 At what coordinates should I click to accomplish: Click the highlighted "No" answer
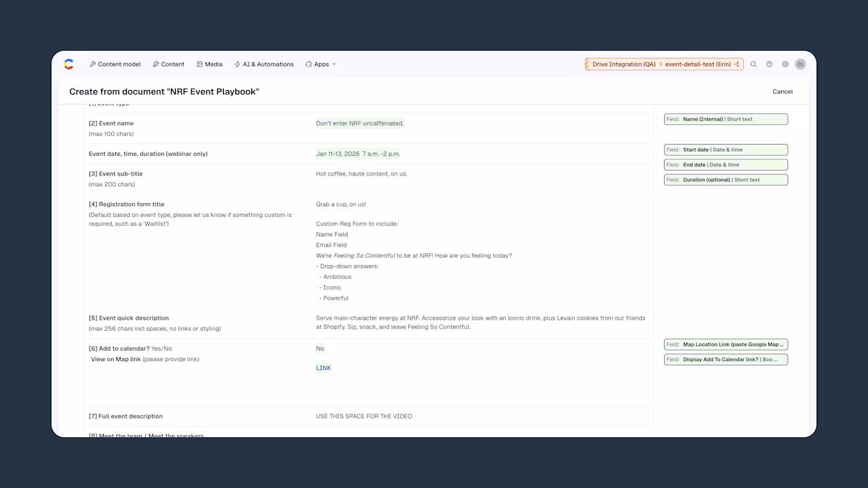coord(320,349)
